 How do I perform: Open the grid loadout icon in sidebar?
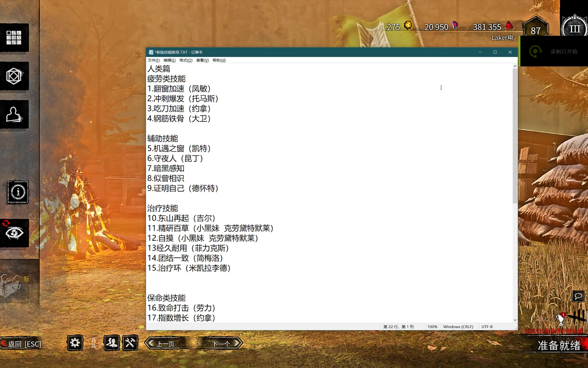[14, 38]
